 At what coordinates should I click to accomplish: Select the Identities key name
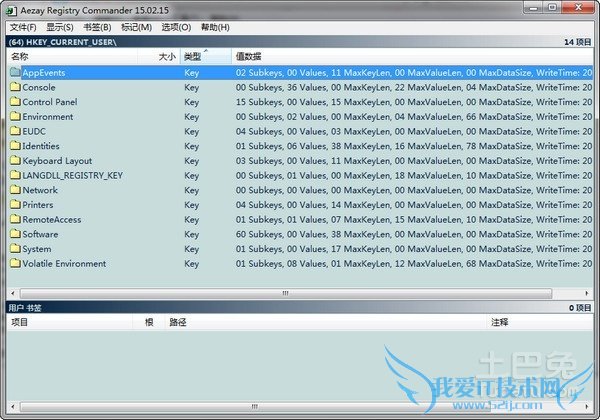pos(41,146)
